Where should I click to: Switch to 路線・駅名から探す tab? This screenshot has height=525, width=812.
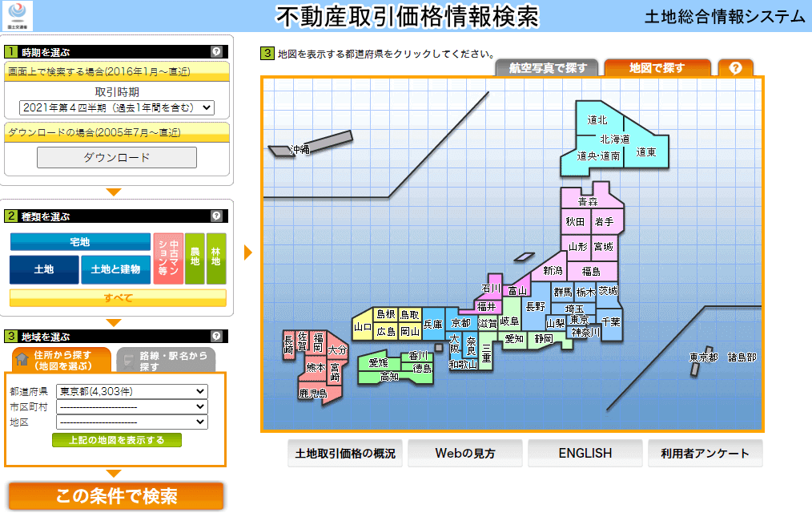167,360
